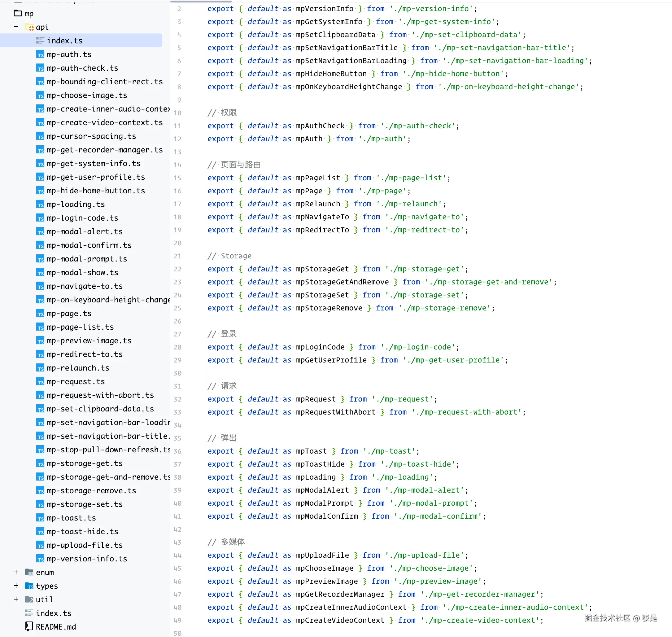Open mp-page-list.ts file
Image resolution: width=672 pixels, height=637 pixels.
80,327
